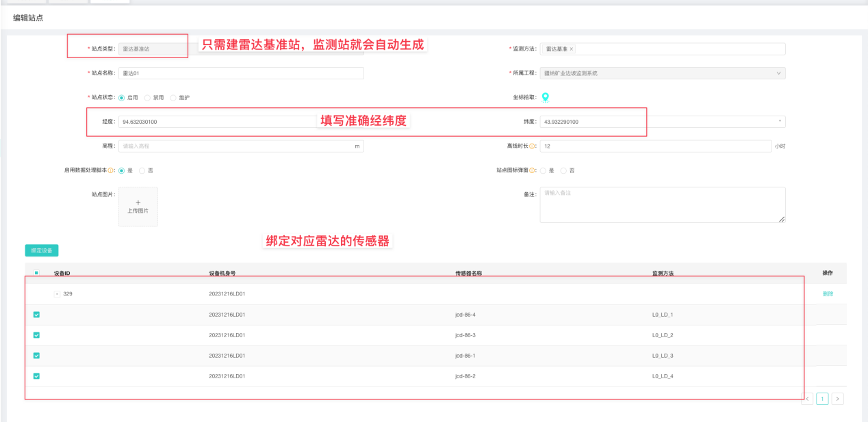Remove the 雷达基准 tag via its x
This screenshot has height=422, width=868.
[x=572, y=49]
